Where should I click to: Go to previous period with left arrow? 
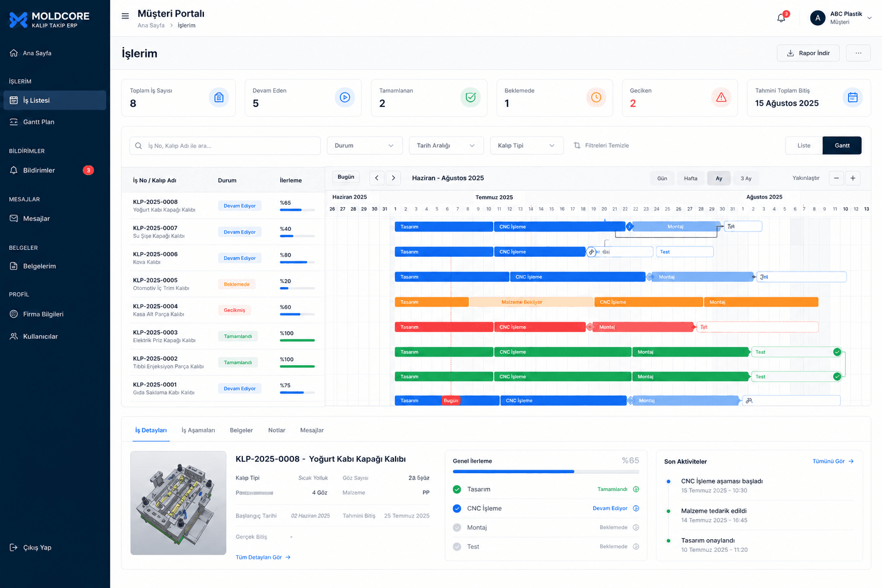pos(377,178)
